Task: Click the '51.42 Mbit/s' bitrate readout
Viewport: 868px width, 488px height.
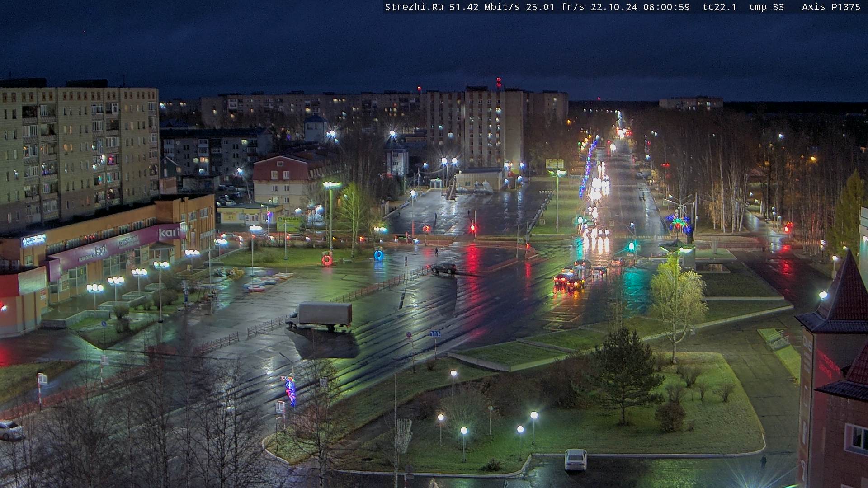Action: click(x=485, y=7)
